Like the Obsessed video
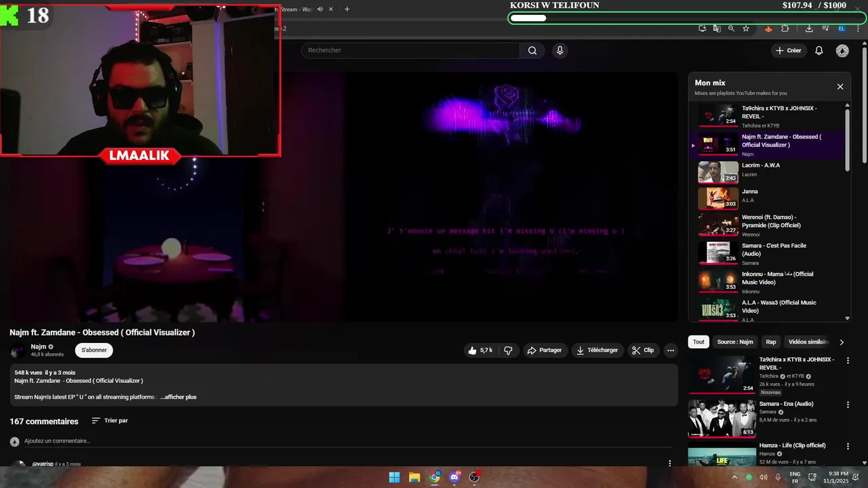This screenshot has width=868, height=488. [480, 350]
